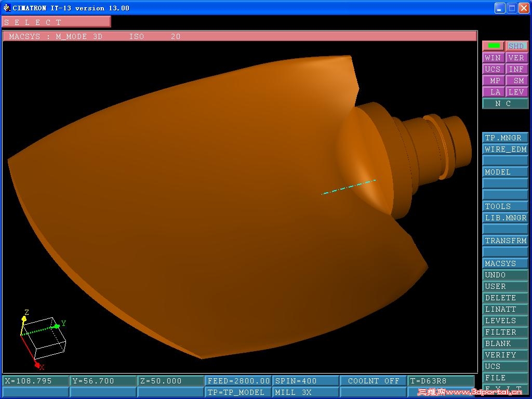Open the LA button
532x399 pixels.
[x=493, y=92]
